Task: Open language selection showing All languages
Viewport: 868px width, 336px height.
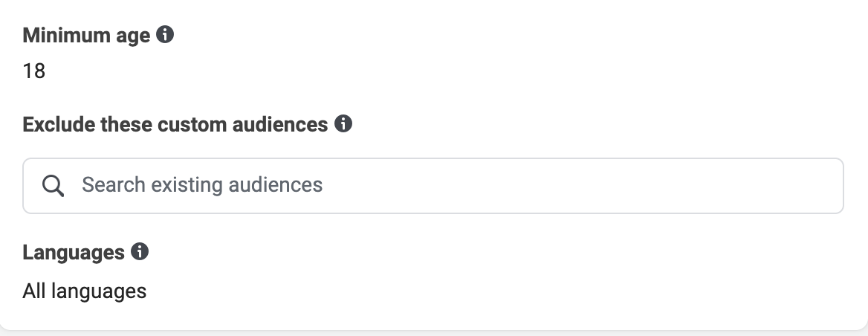Action: 85,291
